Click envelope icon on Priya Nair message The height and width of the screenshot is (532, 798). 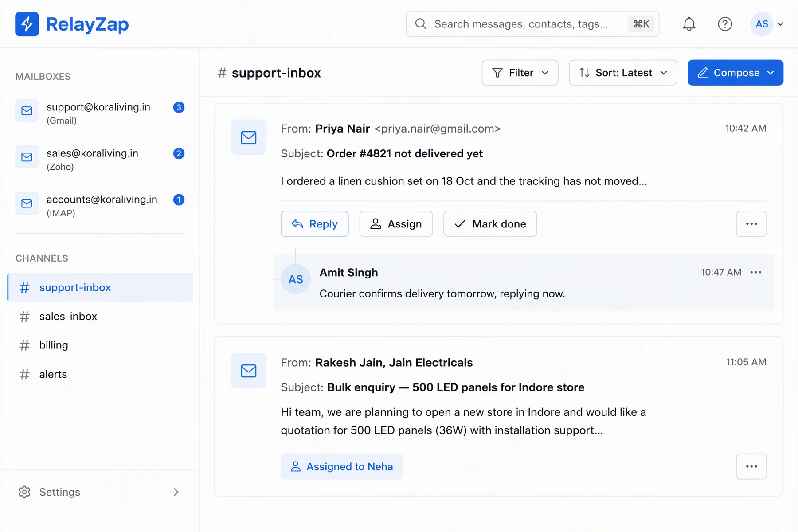point(249,137)
